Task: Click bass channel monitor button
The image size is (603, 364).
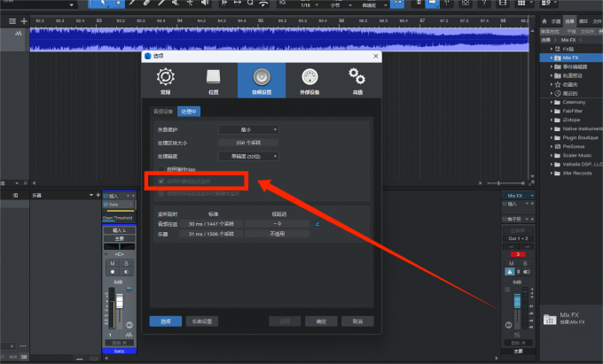Action: [x=126, y=272]
